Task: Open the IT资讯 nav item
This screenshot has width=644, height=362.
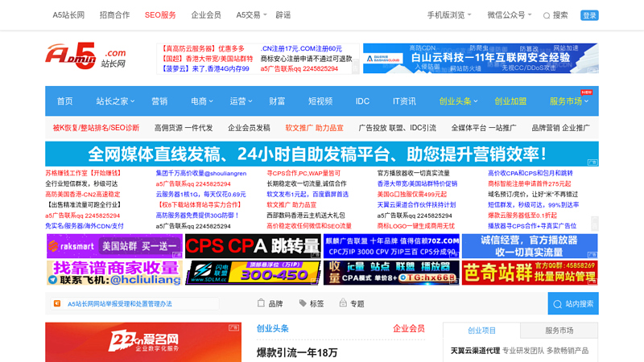Action: [x=404, y=101]
